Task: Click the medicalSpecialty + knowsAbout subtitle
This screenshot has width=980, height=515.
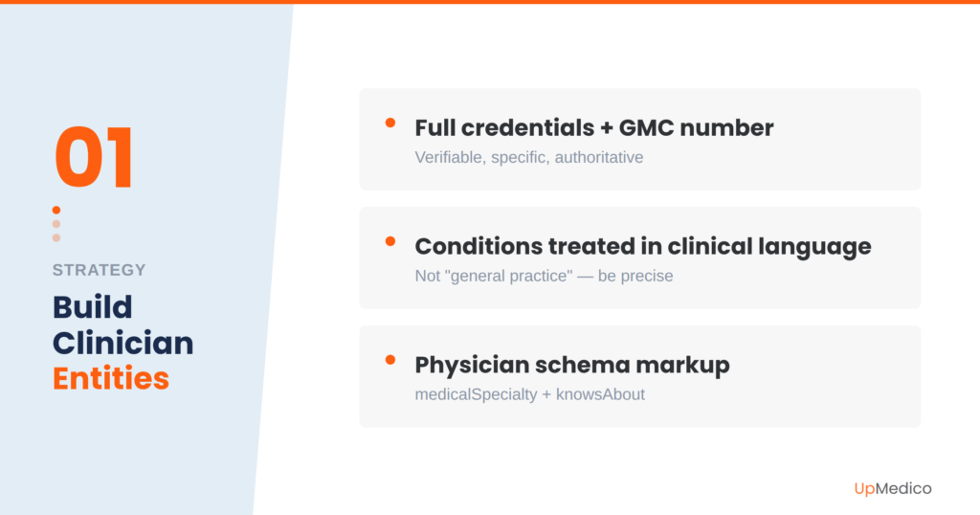Action: point(529,393)
